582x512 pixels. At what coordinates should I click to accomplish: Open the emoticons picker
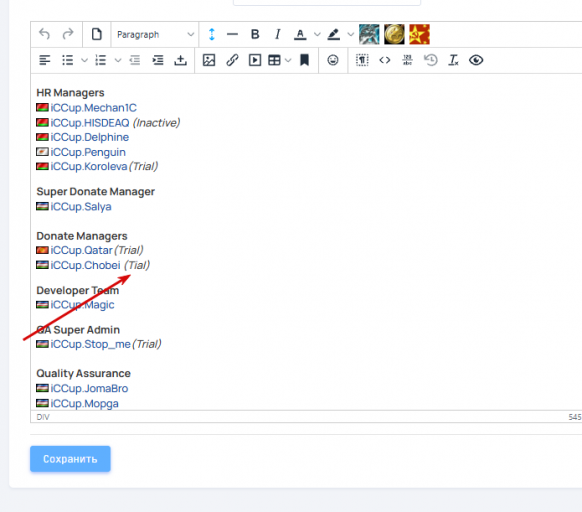tap(333, 60)
